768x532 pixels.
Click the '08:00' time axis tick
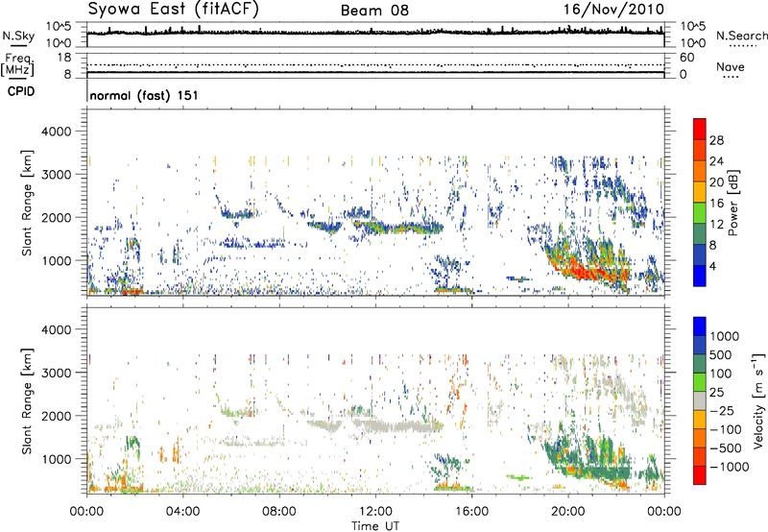279,512
